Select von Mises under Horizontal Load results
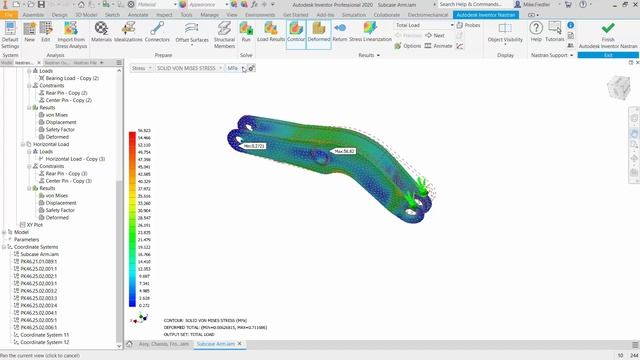Image resolution: width=640 pixels, height=360 pixels. point(56,196)
